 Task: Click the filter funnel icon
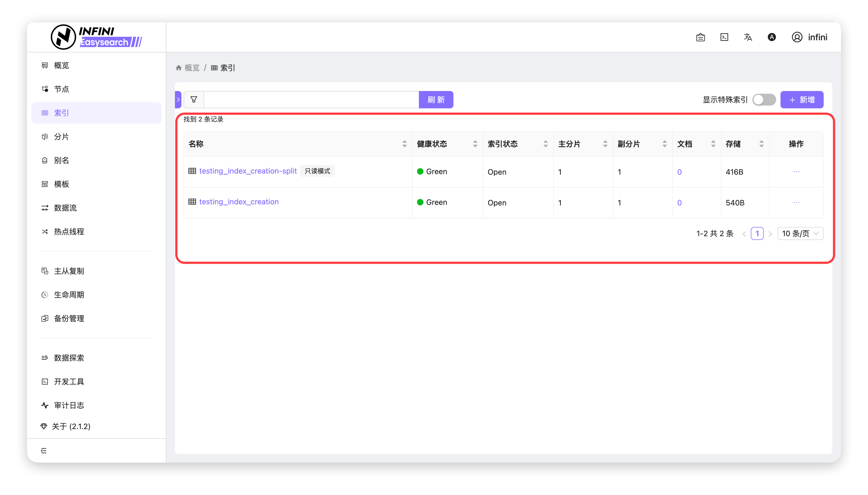194,100
